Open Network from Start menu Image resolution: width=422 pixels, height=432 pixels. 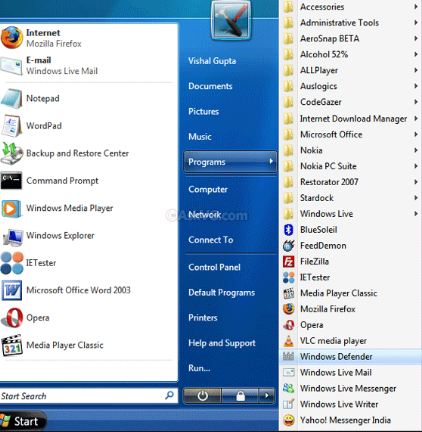205,215
